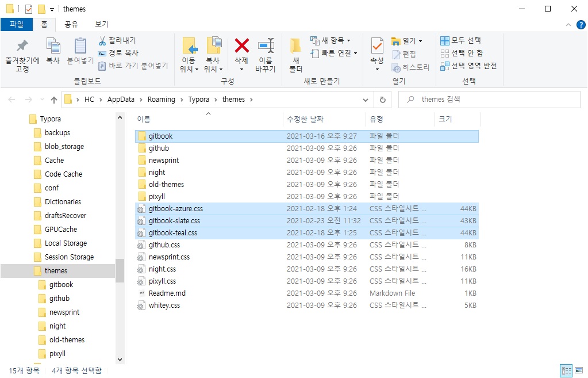588x378 pixels.
Task: Click HC in the address path
Action: tap(89, 100)
